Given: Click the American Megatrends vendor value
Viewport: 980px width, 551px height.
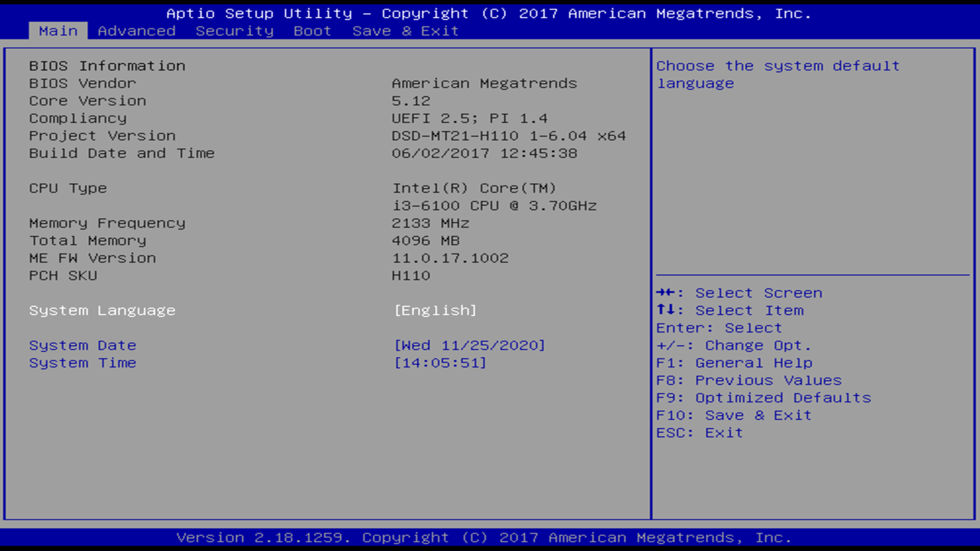Looking at the screenshot, I should [484, 83].
